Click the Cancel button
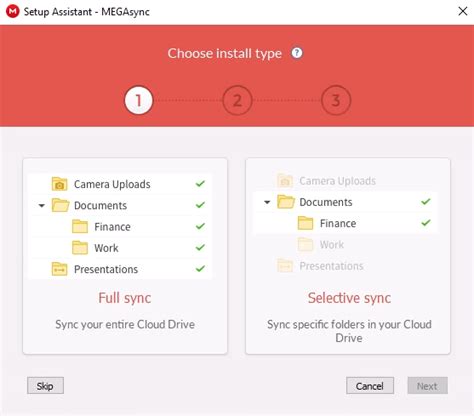This screenshot has height=416, width=474. click(370, 386)
